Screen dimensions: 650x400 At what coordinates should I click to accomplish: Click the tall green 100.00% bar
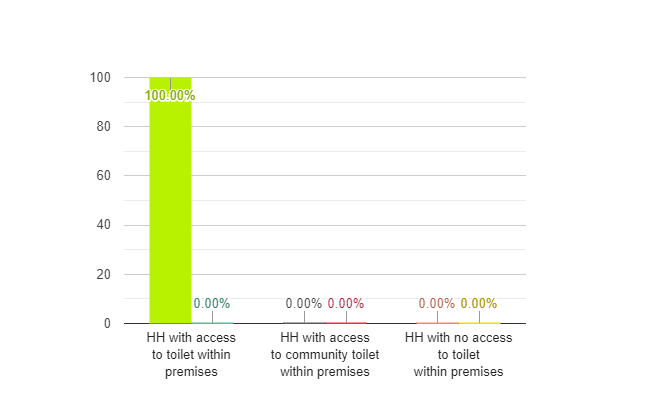click(170, 200)
